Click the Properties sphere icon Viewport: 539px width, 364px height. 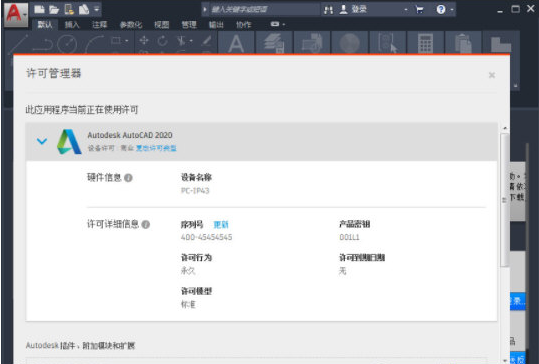point(350,43)
